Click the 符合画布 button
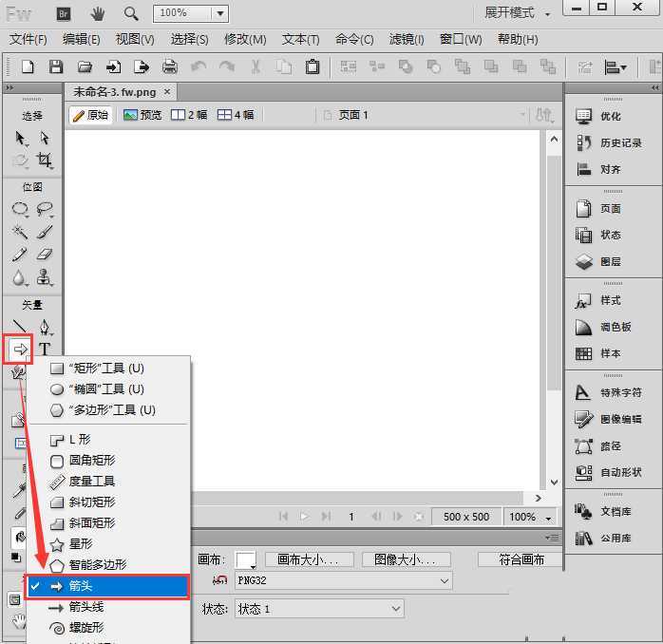The width and height of the screenshot is (663, 644). coord(521,559)
